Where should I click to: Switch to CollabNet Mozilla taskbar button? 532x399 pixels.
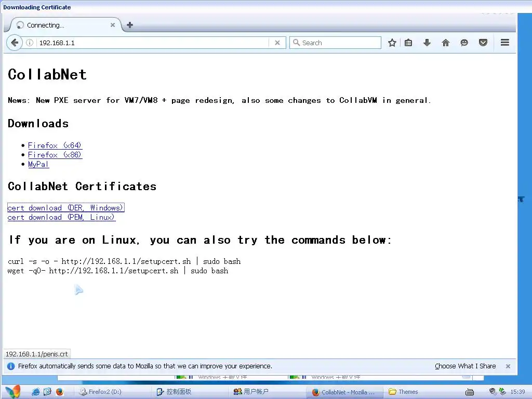344,392
